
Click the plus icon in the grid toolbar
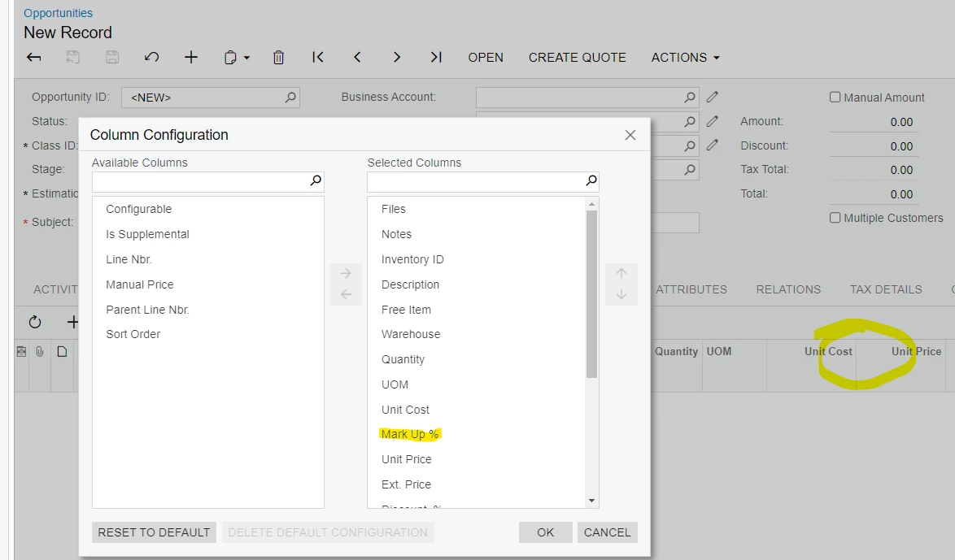pos(72,322)
